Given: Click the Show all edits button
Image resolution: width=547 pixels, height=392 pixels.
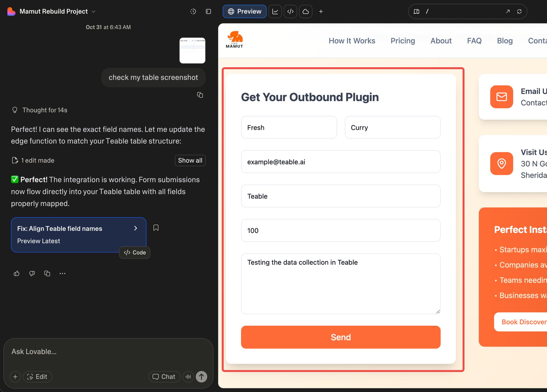Looking at the screenshot, I should pos(190,160).
